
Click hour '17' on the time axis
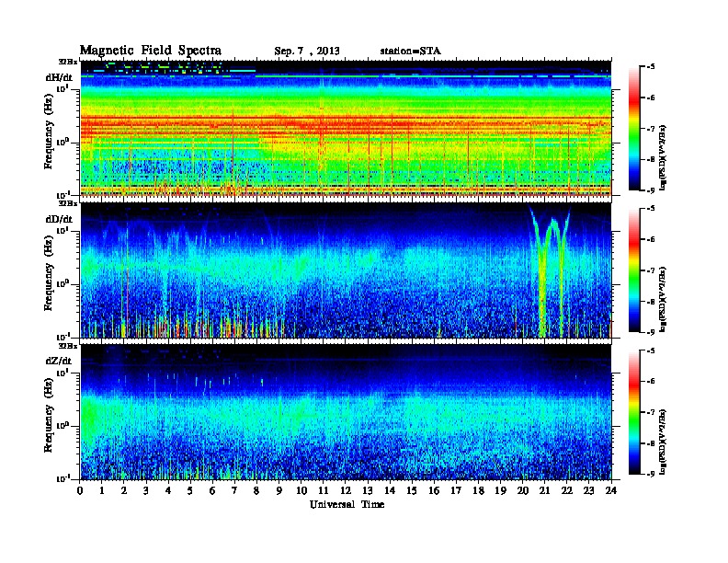click(x=456, y=490)
